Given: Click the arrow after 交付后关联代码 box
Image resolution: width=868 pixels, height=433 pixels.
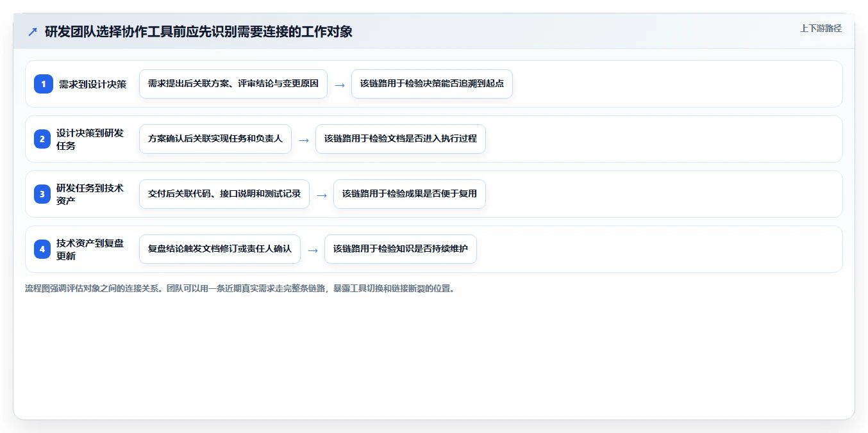Looking at the screenshot, I should [x=322, y=195].
